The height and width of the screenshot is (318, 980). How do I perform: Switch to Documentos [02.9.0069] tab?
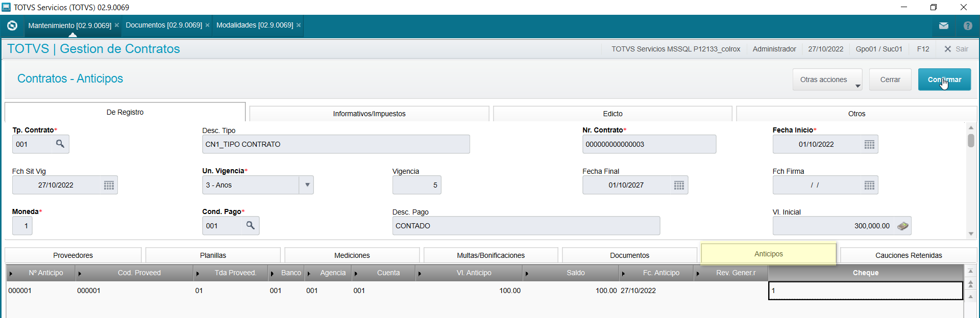point(164,25)
